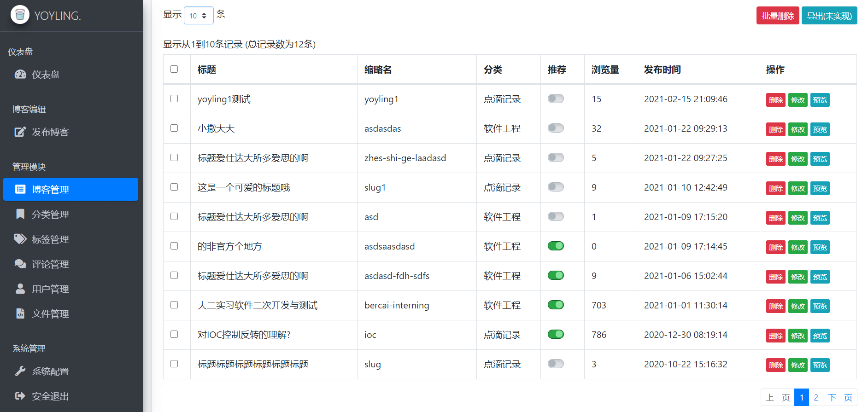868x412 pixels.
Task: Select 分类管理 in sidebar
Action: coord(70,214)
